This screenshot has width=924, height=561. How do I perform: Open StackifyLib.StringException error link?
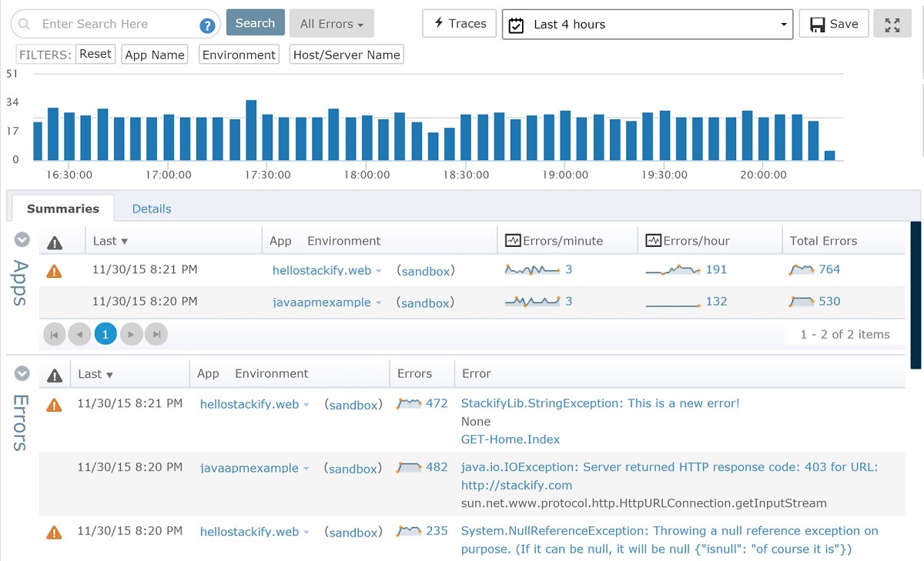coord(600,403)
